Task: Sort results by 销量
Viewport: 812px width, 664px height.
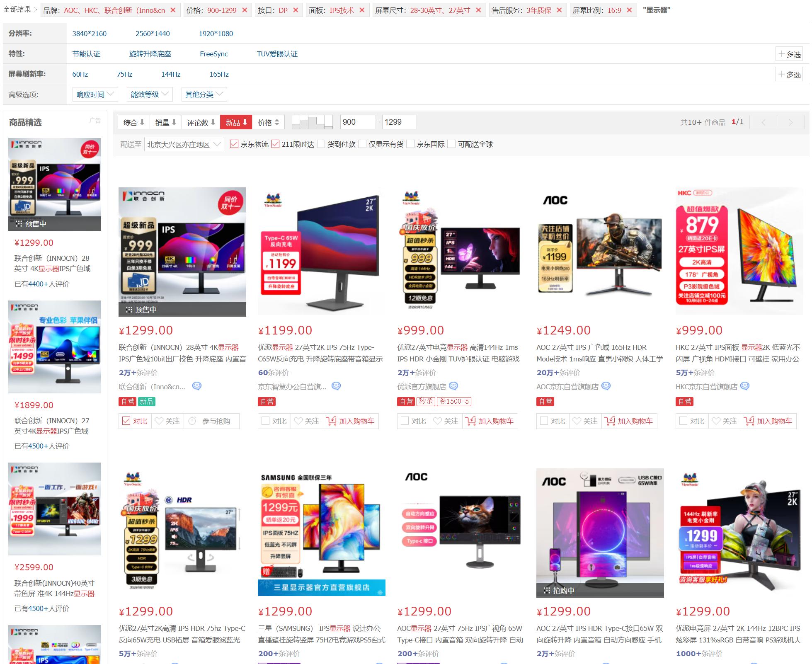Action: coord(166,122)
